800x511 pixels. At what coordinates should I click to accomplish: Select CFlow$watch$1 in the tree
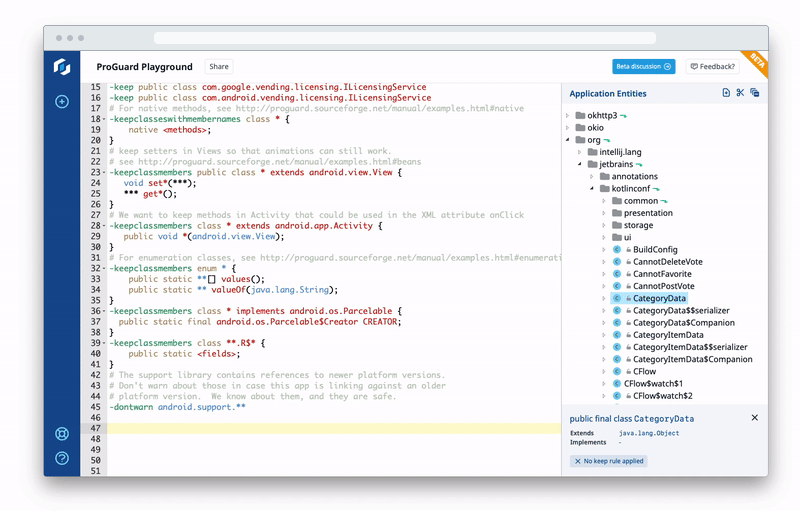tap(653, 384)
